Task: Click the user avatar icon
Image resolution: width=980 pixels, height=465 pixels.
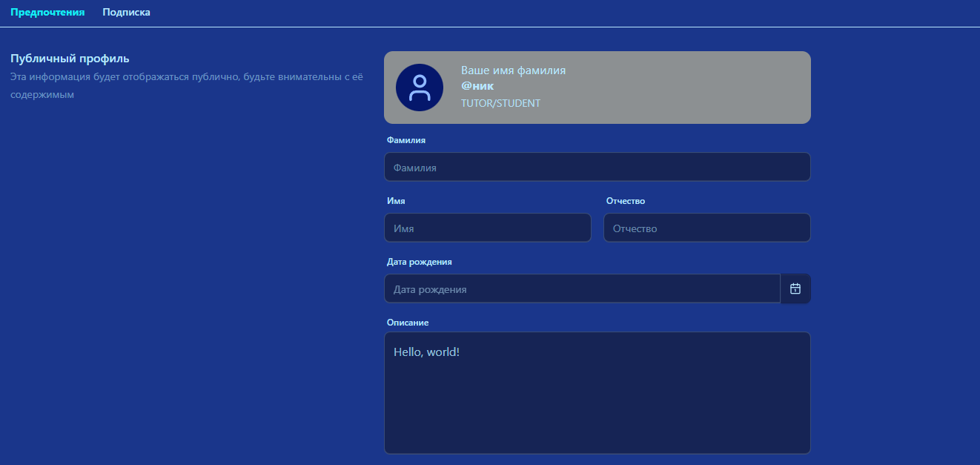Action: point(420,88)
